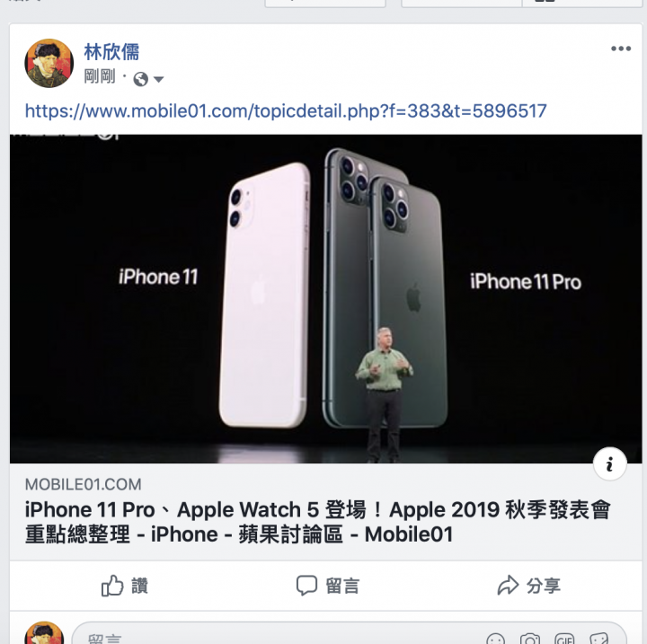Open the GIF picker in comment box
Viewport: 647px width, 644px height.
point(564,639)
